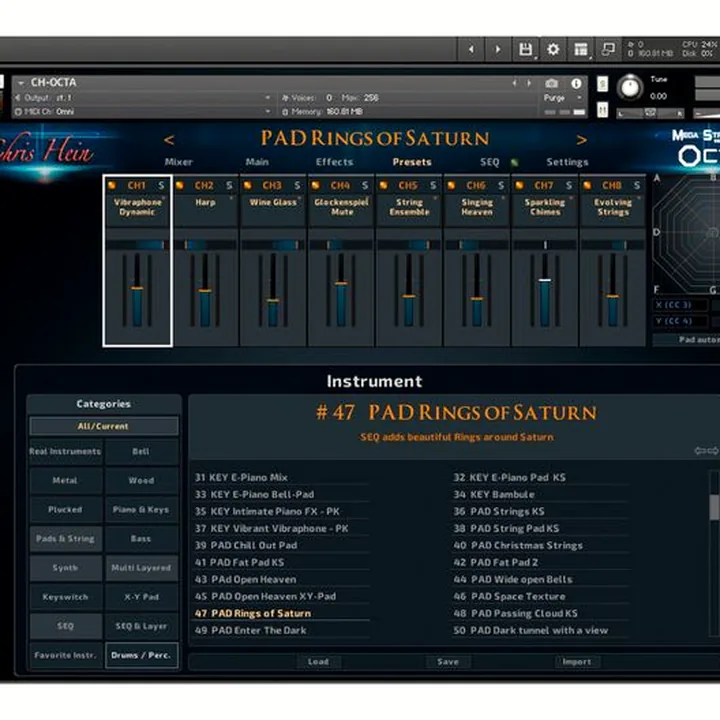
Task: Open the CH2 Harp instrument selector
Action: click(x=205, y=207)
